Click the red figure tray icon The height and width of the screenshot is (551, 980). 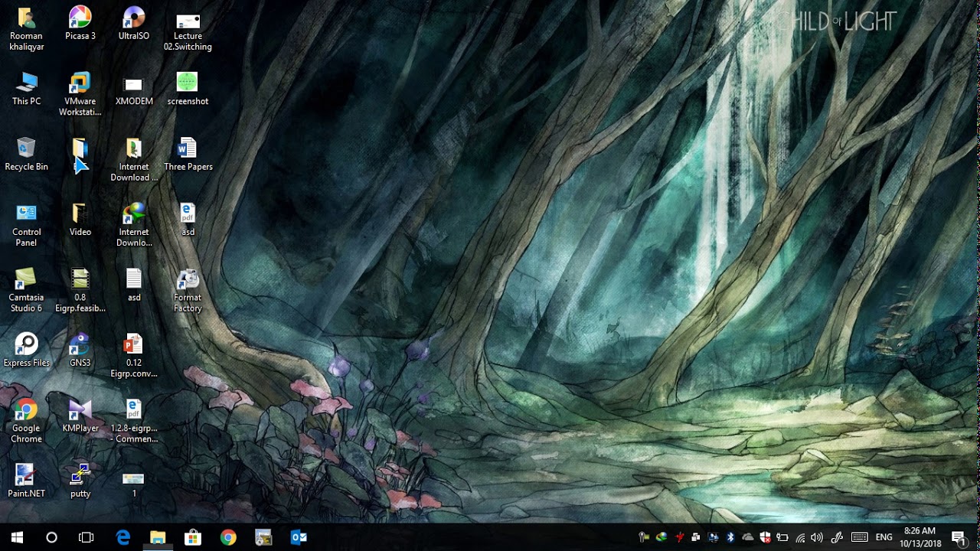678,537
